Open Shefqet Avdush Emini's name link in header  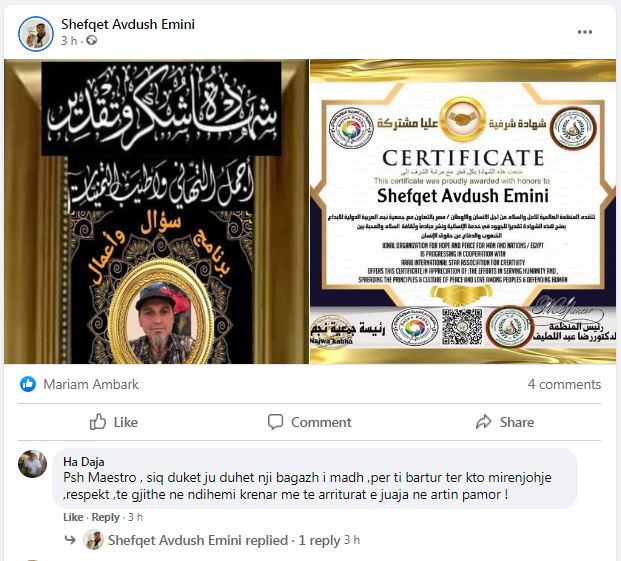coord(128,24)
